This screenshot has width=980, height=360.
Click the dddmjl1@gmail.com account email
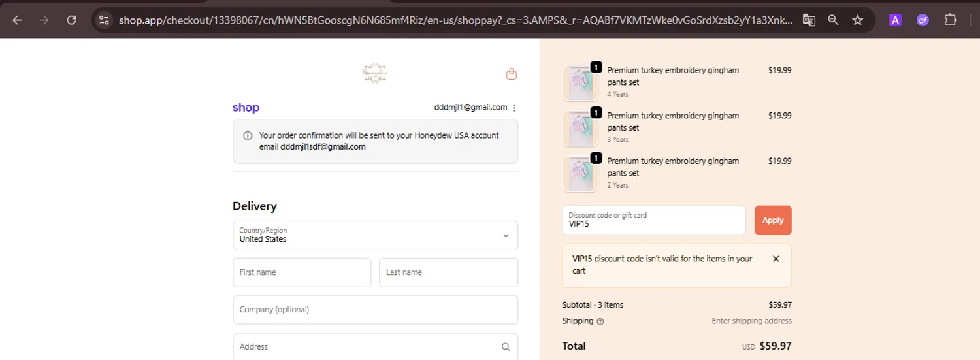click(470, 107)
